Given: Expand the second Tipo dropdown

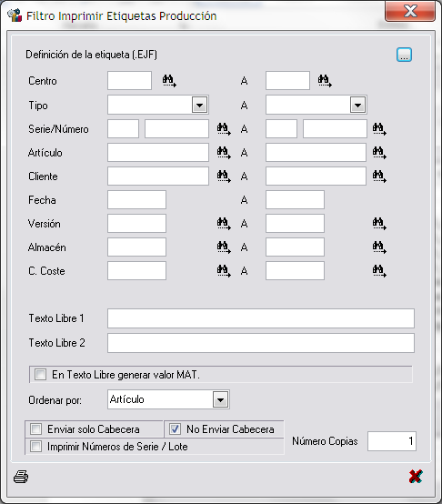Looking at the screenshot, I should 357,105.
